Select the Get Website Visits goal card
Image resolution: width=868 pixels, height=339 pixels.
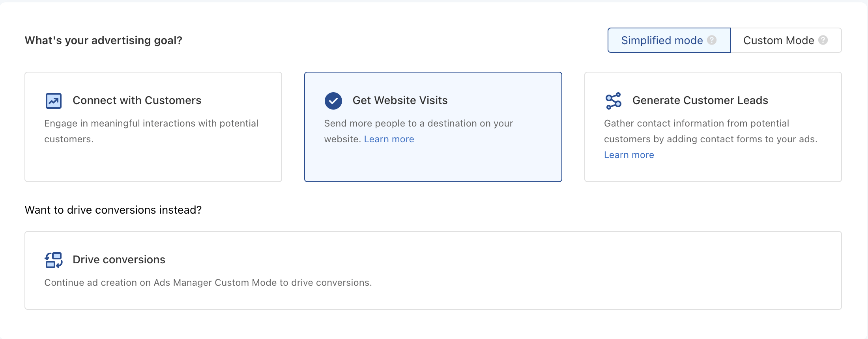click(x=433, y=127)
